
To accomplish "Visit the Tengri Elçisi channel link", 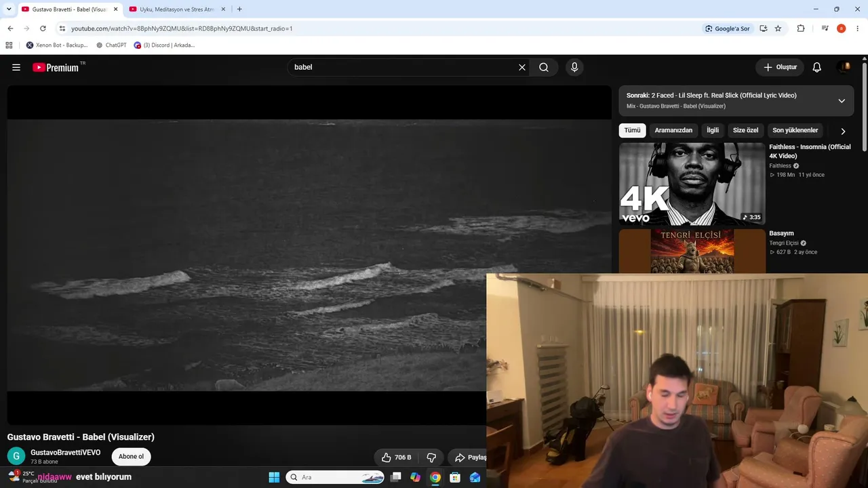I will tap(784, 243).
